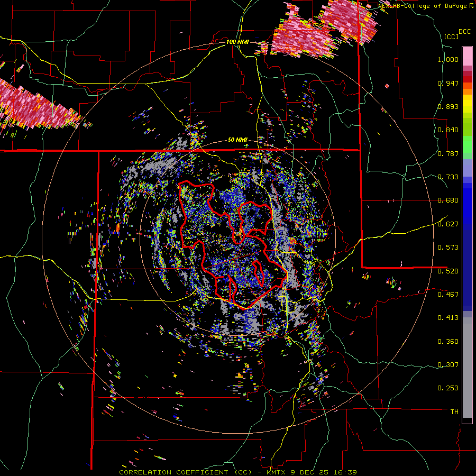Click the "KMTX" radar site identifier

point(276,472)
